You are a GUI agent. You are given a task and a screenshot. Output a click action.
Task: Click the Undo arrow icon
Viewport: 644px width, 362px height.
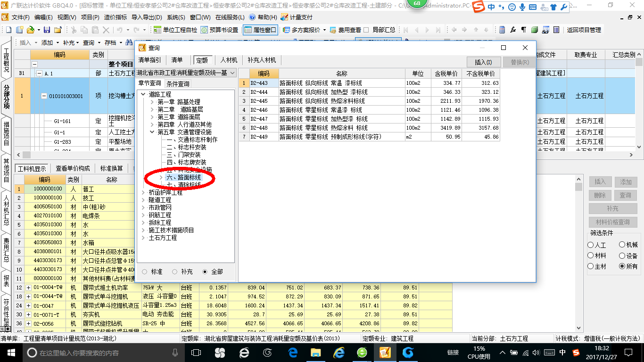[x=119, y=30]
